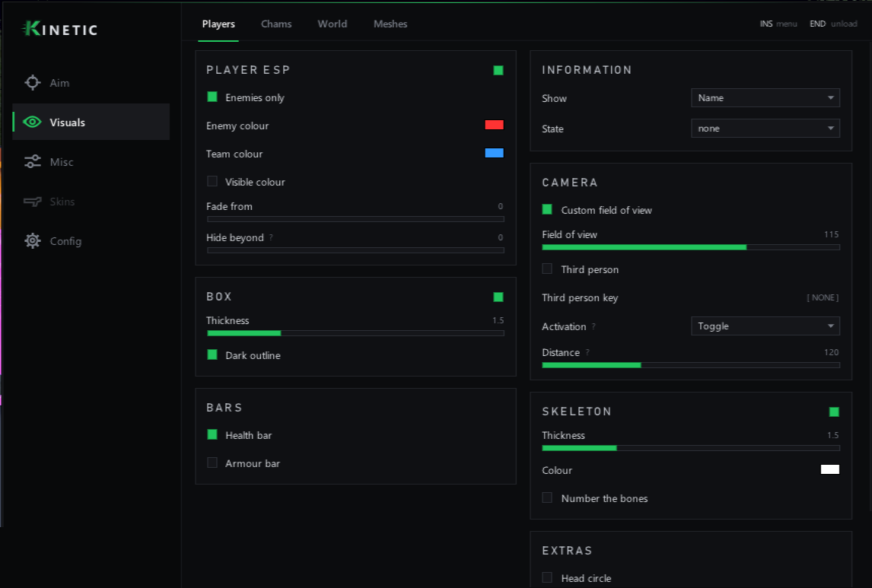Adjust the Field of view slider
The height and width of the screenshot is (588, 872).
691,247
